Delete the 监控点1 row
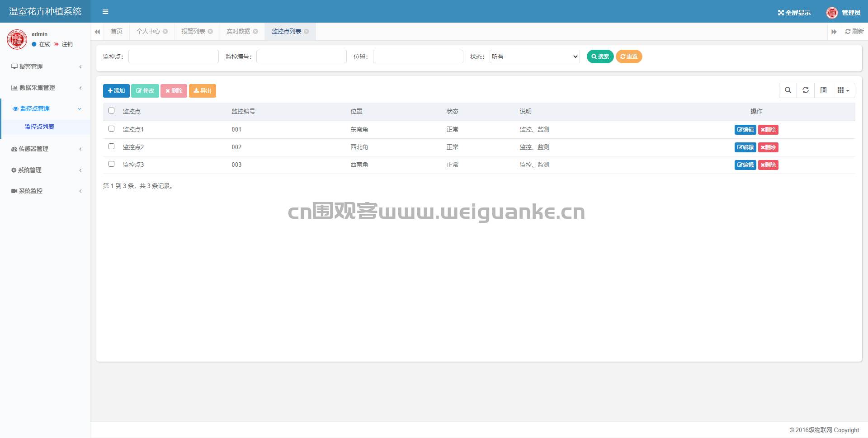Viewport: 868px width, 438px height. tap(768, 130)
